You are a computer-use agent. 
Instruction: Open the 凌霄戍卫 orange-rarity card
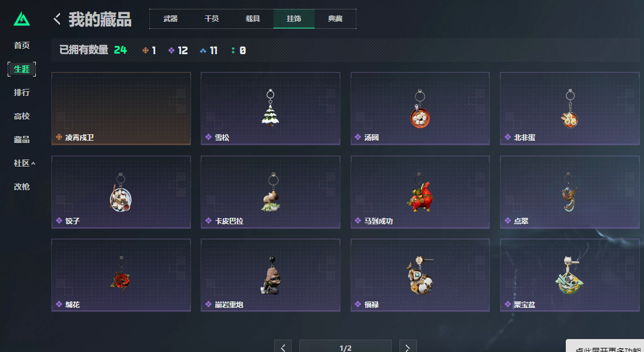[121, 108]
